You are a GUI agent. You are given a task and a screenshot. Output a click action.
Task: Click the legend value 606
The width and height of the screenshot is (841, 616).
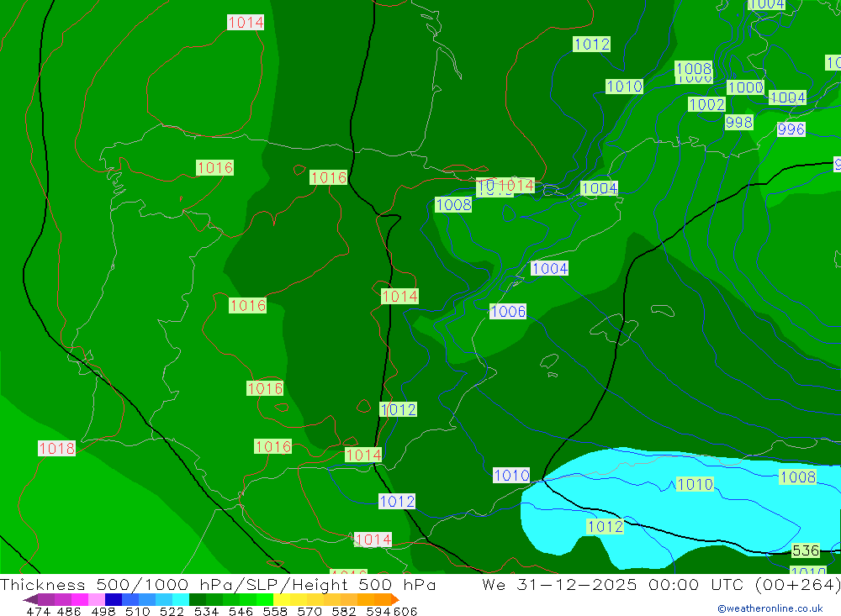(x=405, y=611)
